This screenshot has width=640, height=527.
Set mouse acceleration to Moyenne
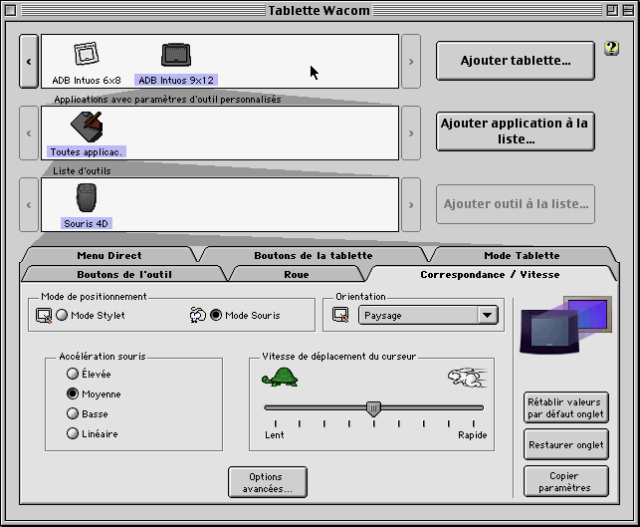[73, 394]
